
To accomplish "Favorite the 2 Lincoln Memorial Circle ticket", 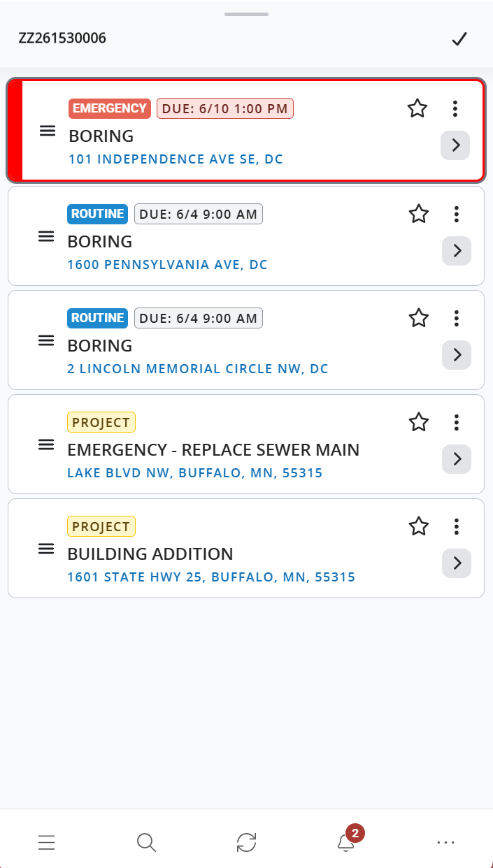I will point(419,318).
